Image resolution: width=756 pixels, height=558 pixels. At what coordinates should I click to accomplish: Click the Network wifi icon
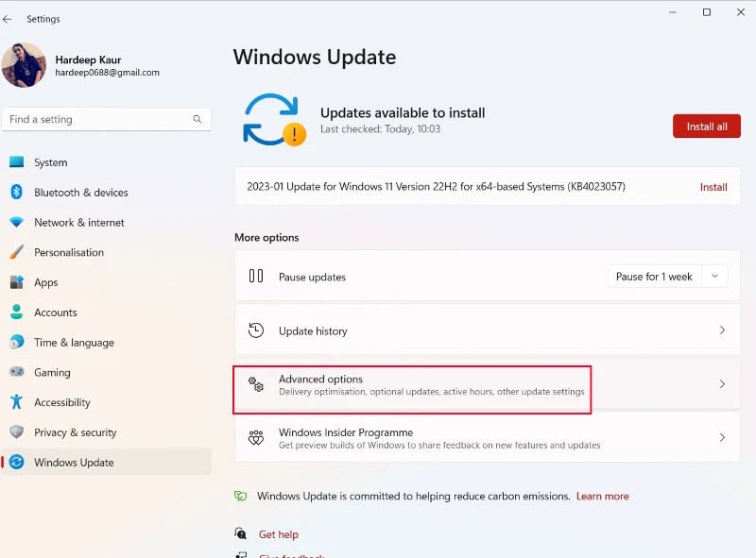[16, 222]
